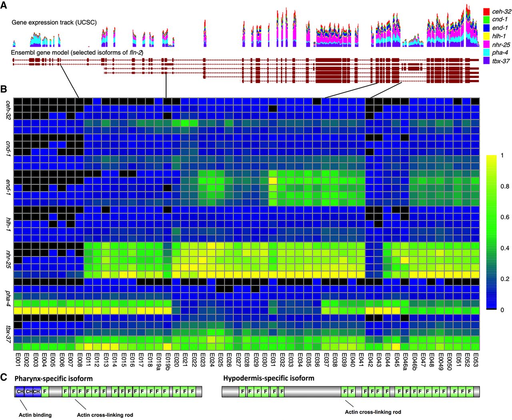Click the 'Gene expression track (UCSC)' label
The width and height of the screenshot is (512, 420).
click(x=54, y=22)
